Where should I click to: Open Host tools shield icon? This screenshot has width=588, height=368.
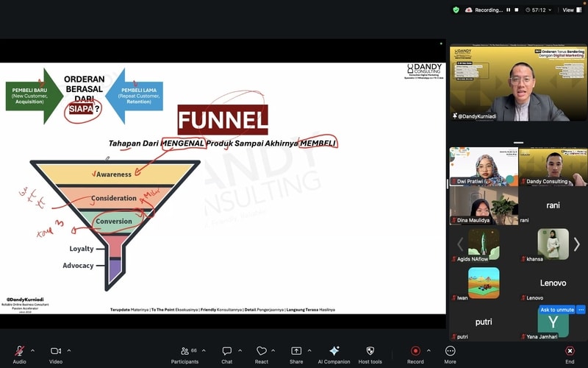click(x=370, y=351)
